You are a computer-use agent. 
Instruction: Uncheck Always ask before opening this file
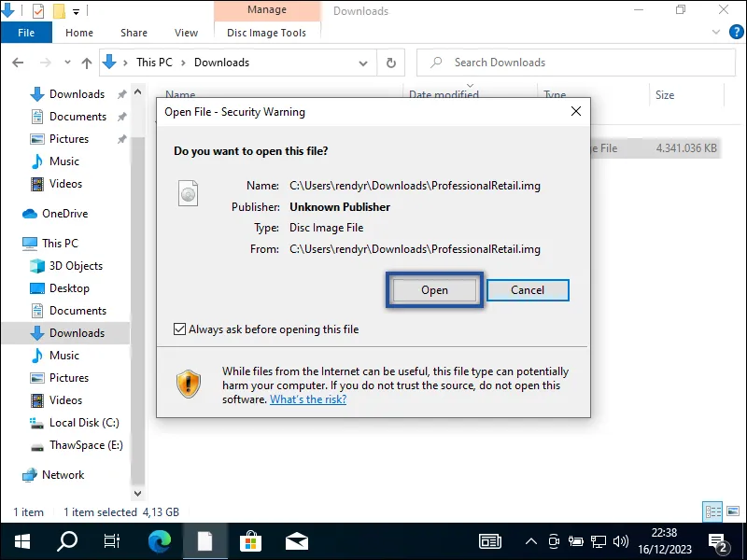click(180, 329)
